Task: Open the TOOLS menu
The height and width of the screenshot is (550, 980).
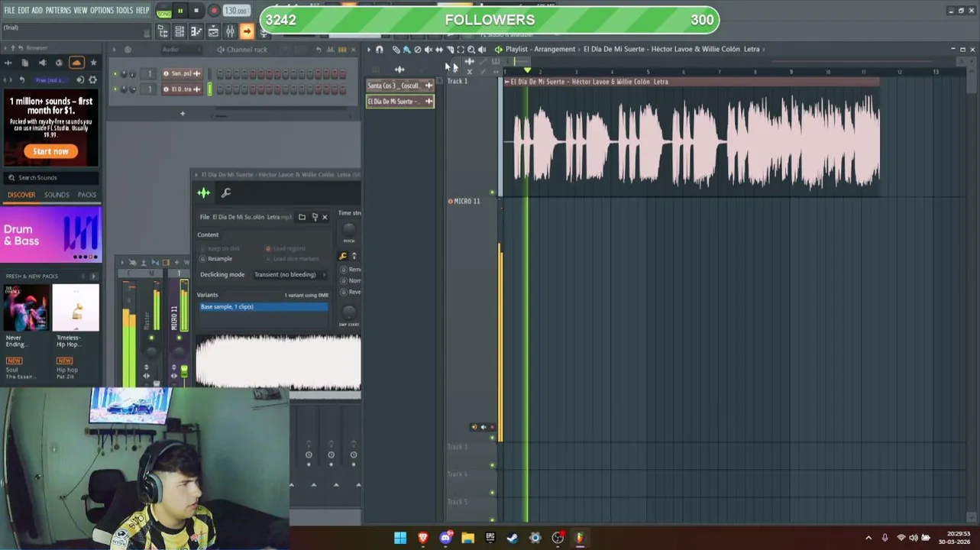Action: 125,10
